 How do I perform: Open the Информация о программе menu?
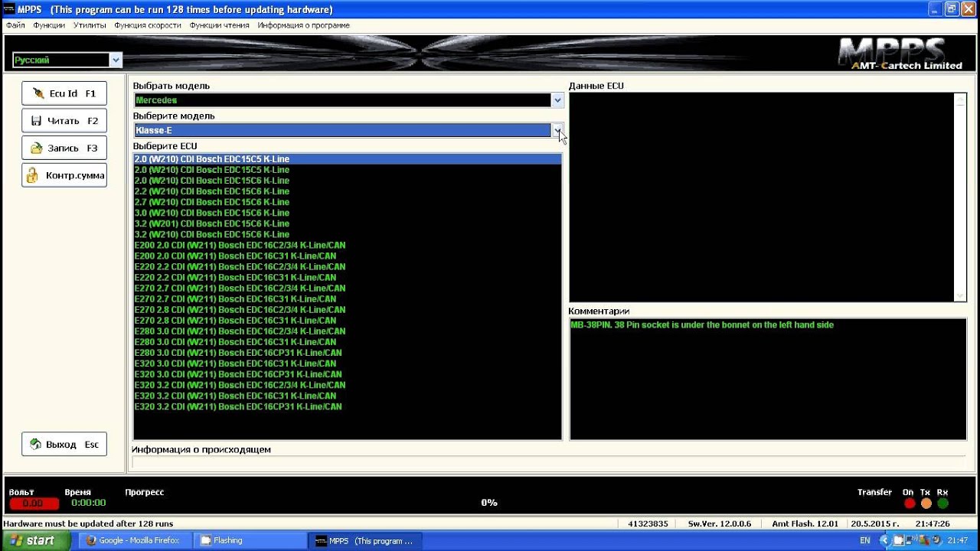(303, 25)
